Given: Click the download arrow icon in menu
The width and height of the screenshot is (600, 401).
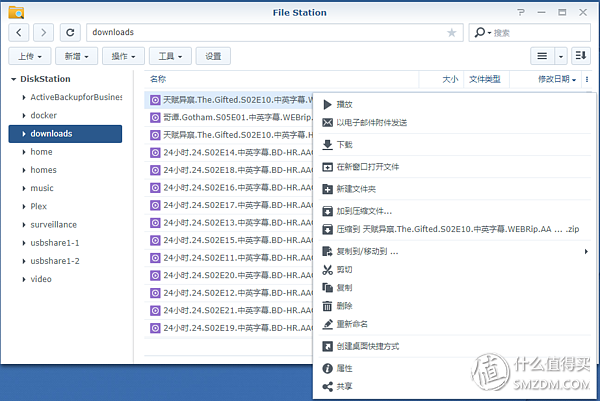Looking at the screenshot, I should click(327, 145).
